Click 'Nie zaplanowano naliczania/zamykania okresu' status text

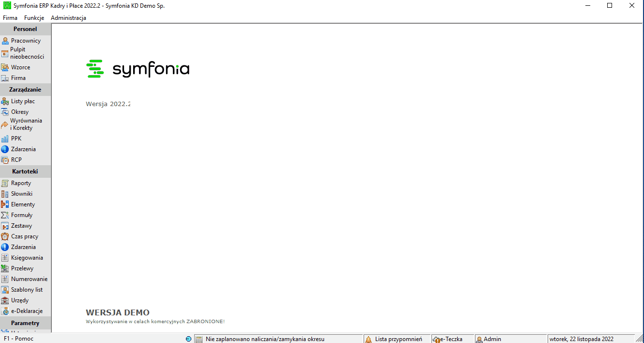(x=265, y=339)
